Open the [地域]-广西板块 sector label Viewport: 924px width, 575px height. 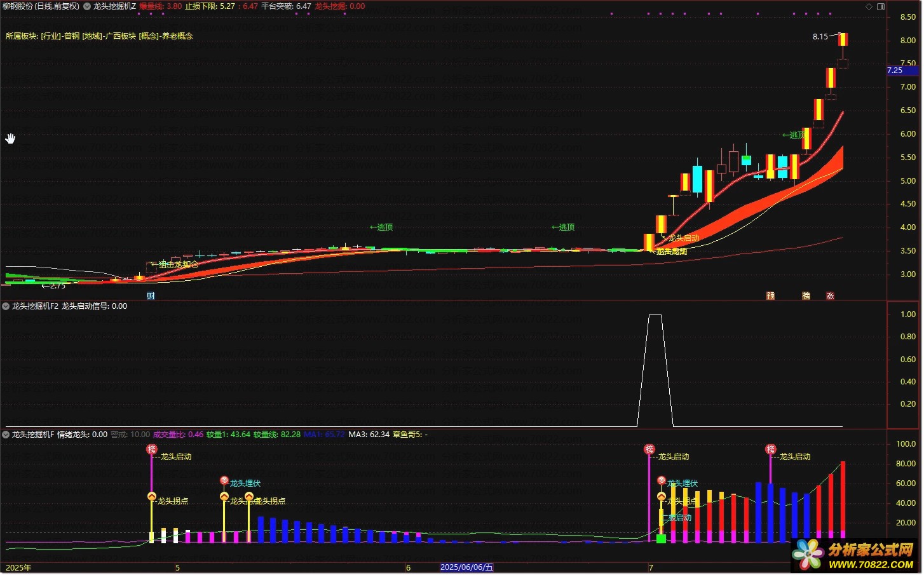[109, 36]
